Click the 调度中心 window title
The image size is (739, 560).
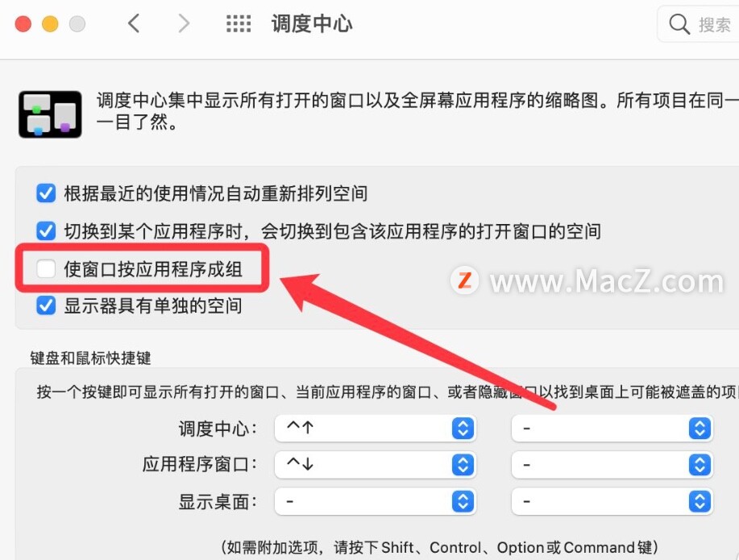[312, 23]
